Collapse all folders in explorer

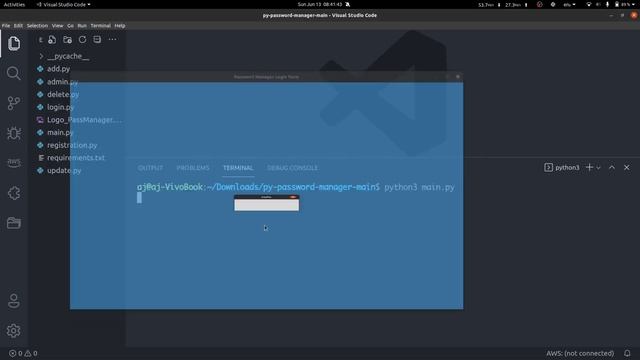tap(97, 40)
